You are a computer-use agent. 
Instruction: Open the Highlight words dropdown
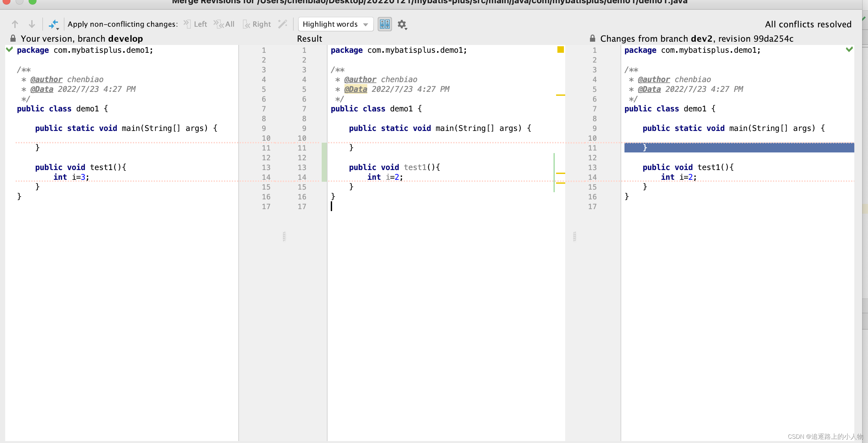point(335,24)
